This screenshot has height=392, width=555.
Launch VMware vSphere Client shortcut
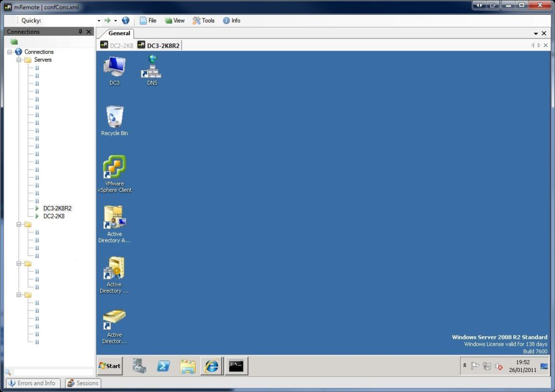pos(114,174)
